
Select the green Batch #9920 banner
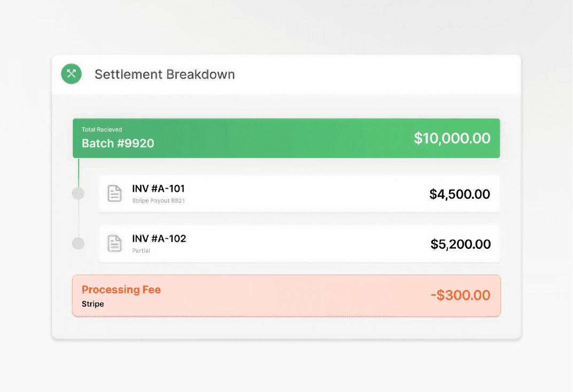pos(286,138)
